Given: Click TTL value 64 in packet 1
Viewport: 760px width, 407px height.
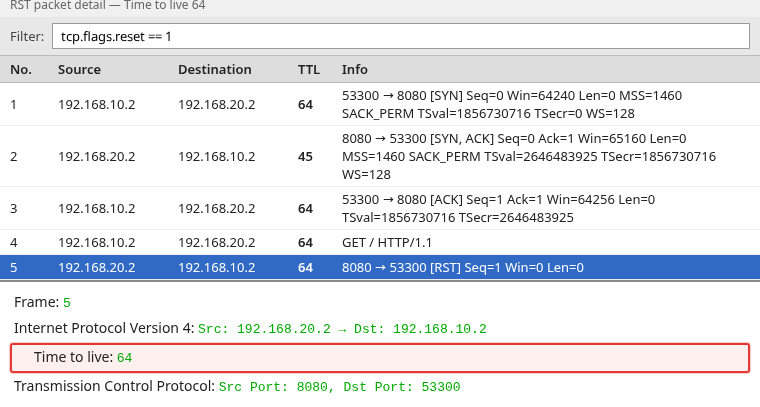Looking at the screenshot, I should coord(305,105).
